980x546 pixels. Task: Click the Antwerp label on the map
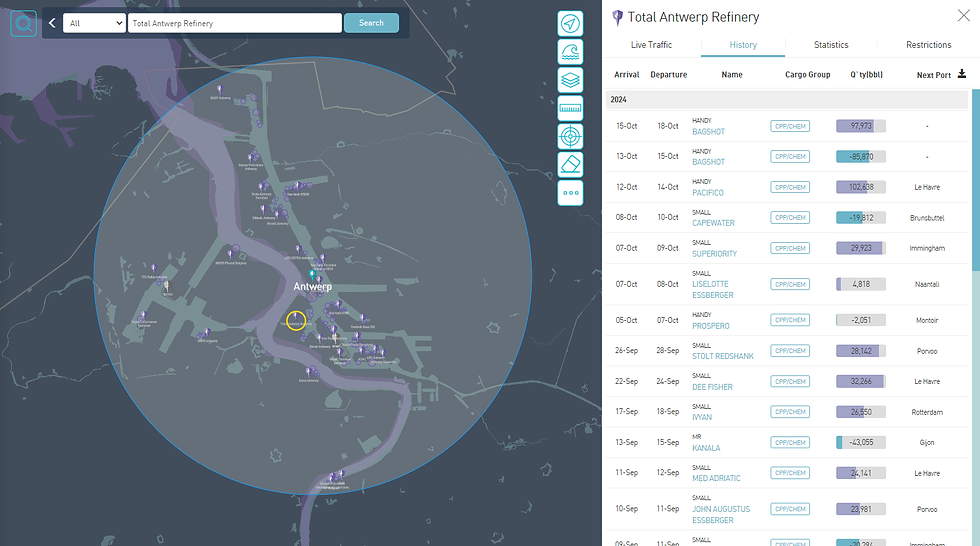[312, 287]
